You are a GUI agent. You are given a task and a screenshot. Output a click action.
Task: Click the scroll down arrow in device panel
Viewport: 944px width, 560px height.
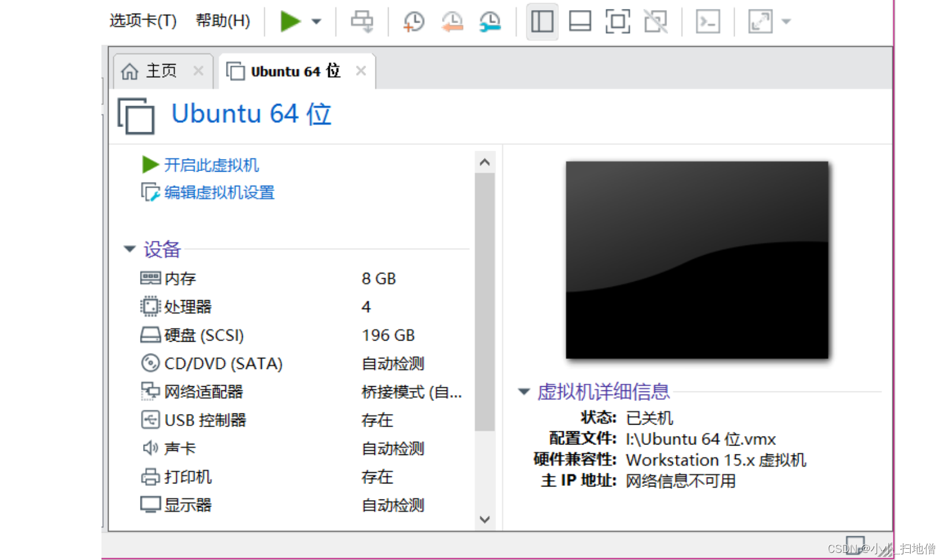tap(485, 520)
